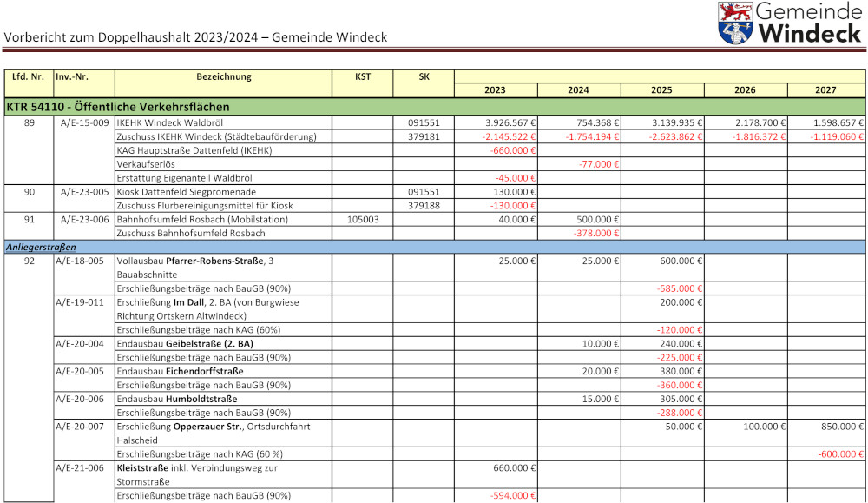Click the '2023' year column header

pos(495,89)
